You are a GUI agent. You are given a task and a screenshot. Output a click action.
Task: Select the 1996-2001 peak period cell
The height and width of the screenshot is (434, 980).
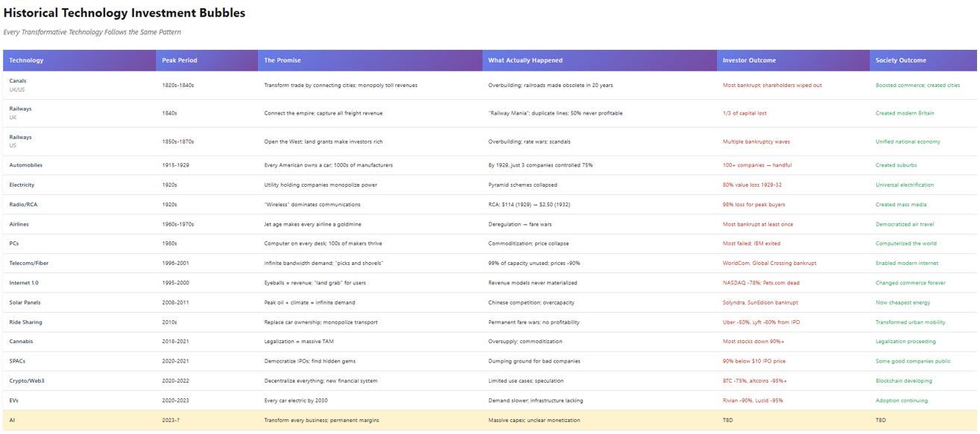(x=207, y=263)
